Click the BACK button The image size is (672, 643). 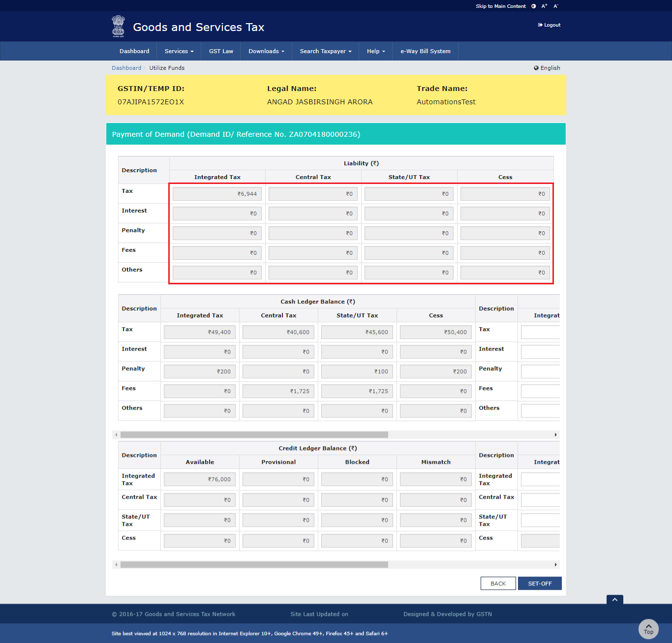(x=498, y=583)
